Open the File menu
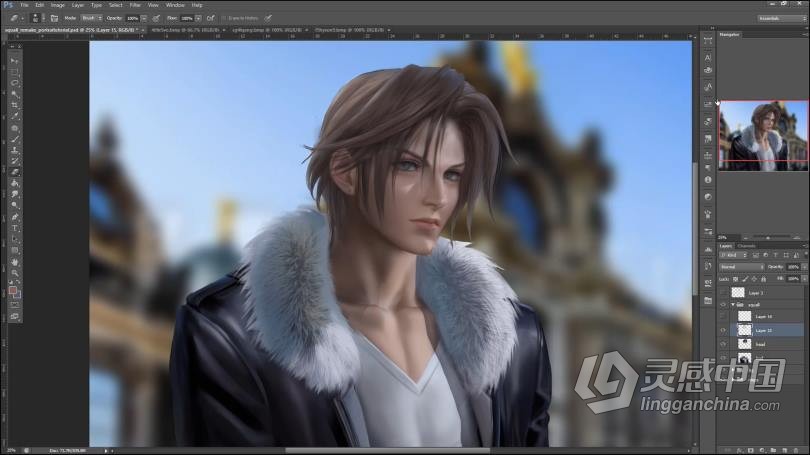Viewport: 810px width, 455px height. 24,5
